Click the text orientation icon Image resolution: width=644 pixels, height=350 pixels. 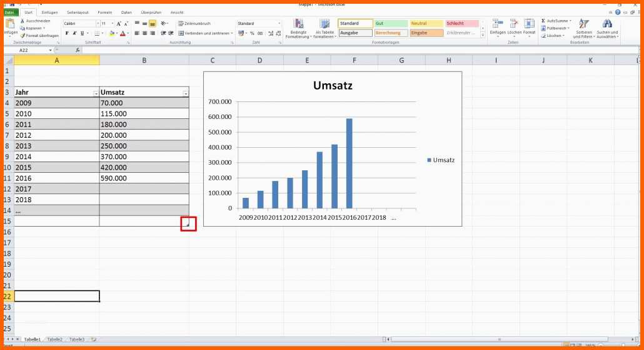[164, 24]
